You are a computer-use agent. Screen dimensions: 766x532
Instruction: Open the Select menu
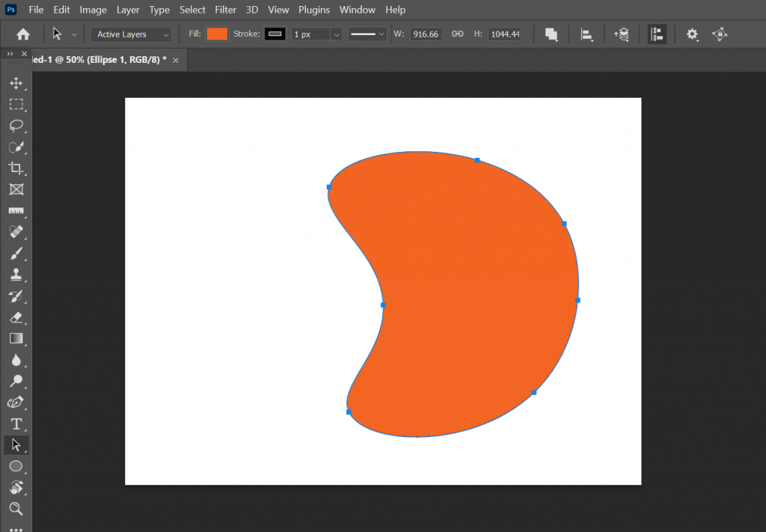192,10
